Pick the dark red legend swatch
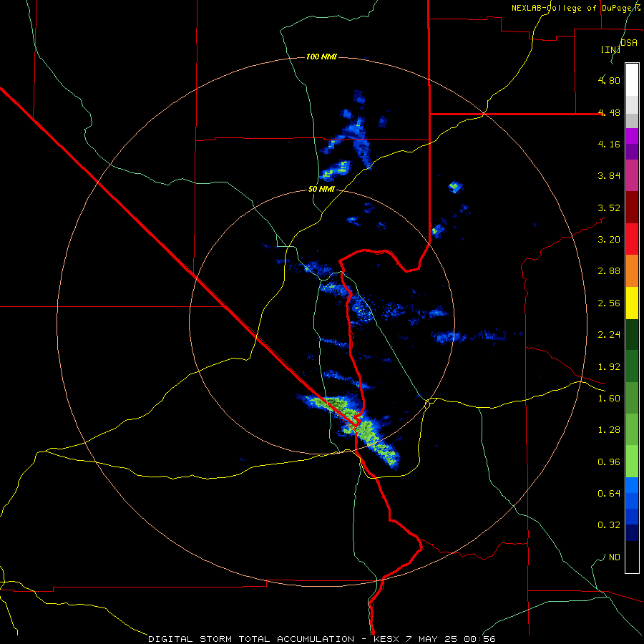The width and height of the screenshot is (644, 644). [x=632, y=207]
